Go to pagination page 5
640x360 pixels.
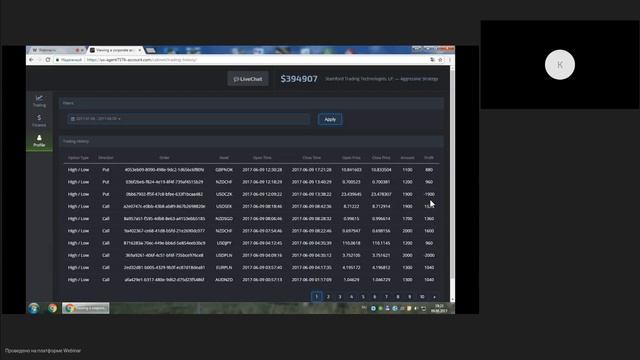pos(363,297)
